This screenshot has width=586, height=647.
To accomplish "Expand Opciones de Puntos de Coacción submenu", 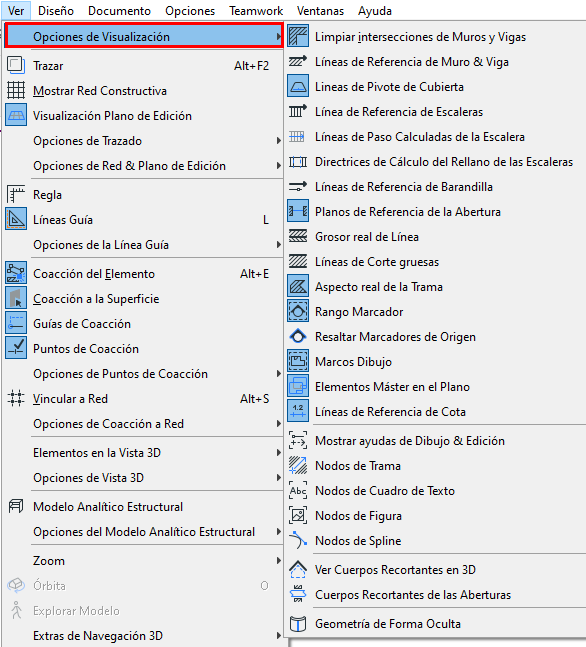I will click(x=143, y=373).
